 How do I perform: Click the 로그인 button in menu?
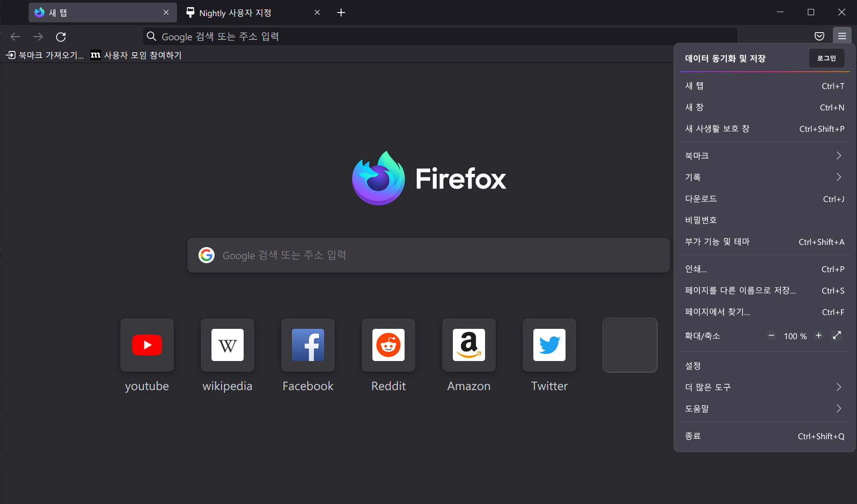[x=827, y=58]
